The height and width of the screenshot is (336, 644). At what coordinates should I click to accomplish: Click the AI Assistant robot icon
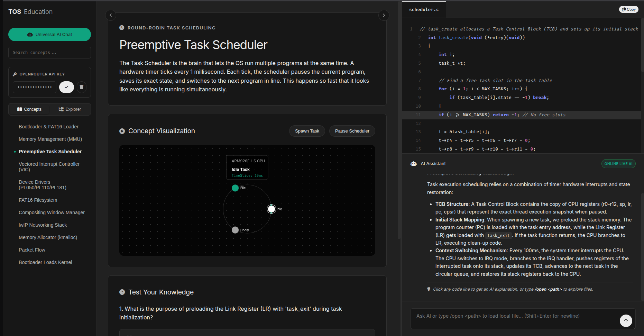pyautogui.click(x=414, y=164)
